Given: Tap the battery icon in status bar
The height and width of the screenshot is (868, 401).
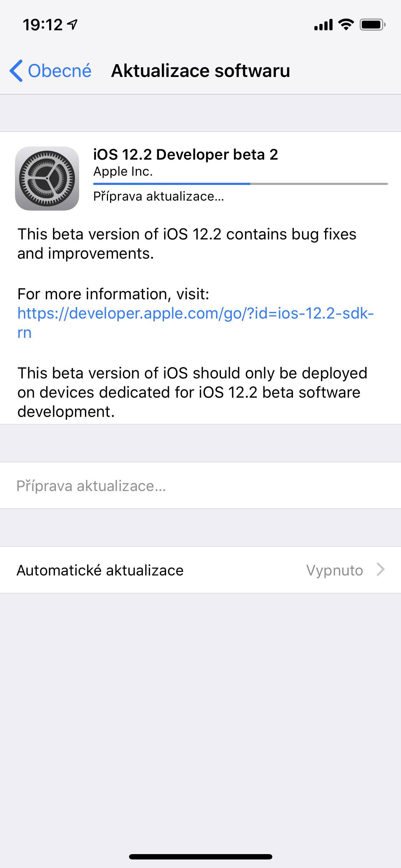Looking at the screenshot, I should pos(372,25).
